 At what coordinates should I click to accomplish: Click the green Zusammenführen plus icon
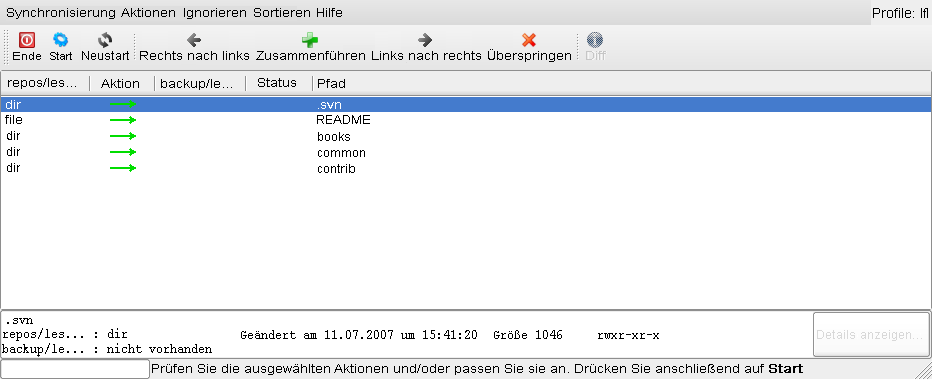[x=310, y=40]
